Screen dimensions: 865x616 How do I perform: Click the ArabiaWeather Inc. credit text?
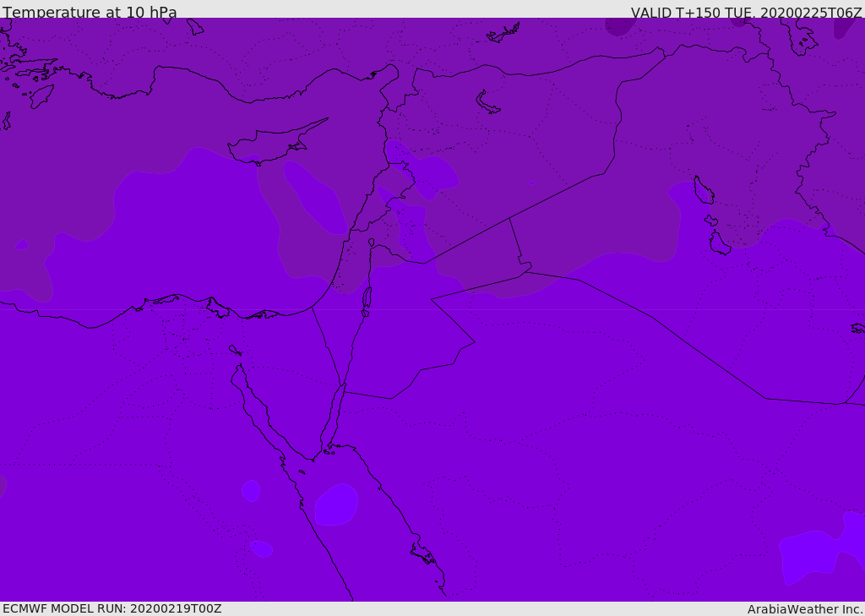pos(805,609)
